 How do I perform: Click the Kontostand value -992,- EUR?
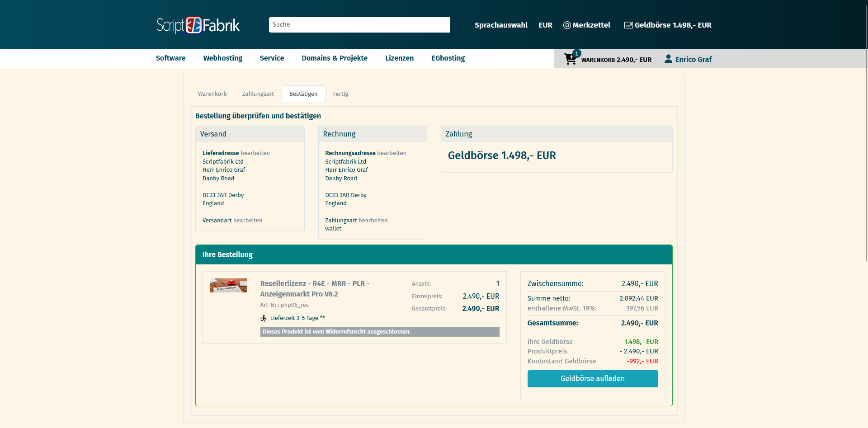coord(642,361)
